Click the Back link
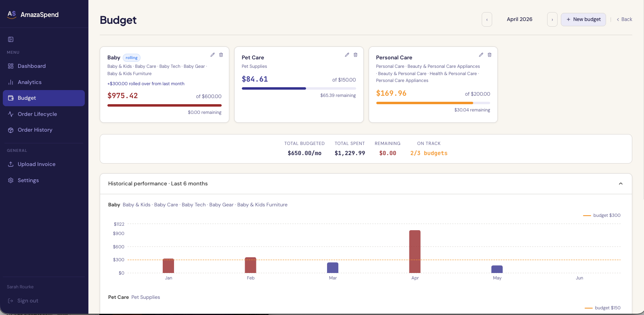 pyautogui.click(x=624, y=19)
